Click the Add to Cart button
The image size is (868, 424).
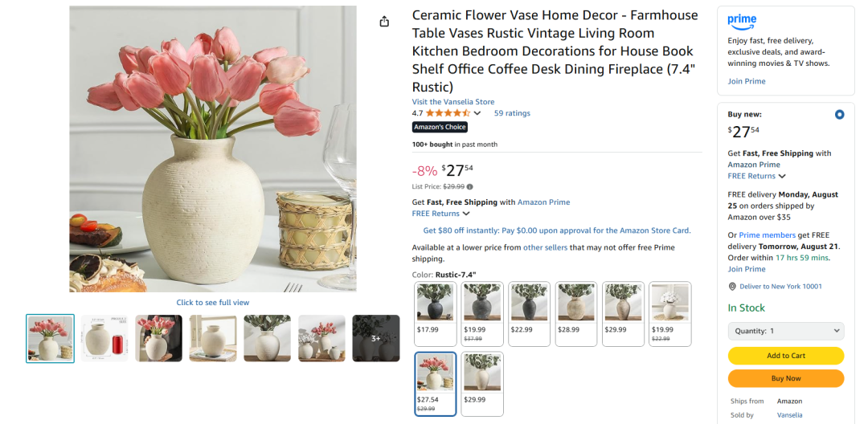pyautogui.click(x=785, y=356)
